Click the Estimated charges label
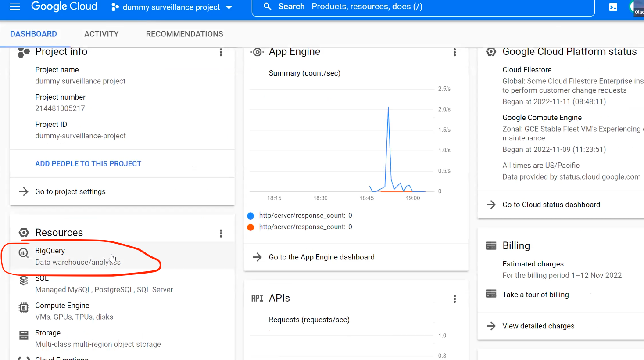The image size is (644, 360). pyautogui.click(x=533, y=264)
